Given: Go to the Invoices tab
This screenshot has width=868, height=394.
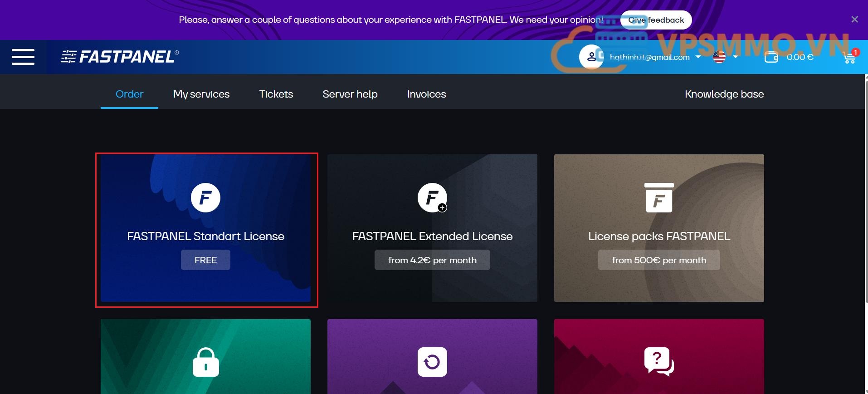Looking at the screenshot, I should coord(426,94).
